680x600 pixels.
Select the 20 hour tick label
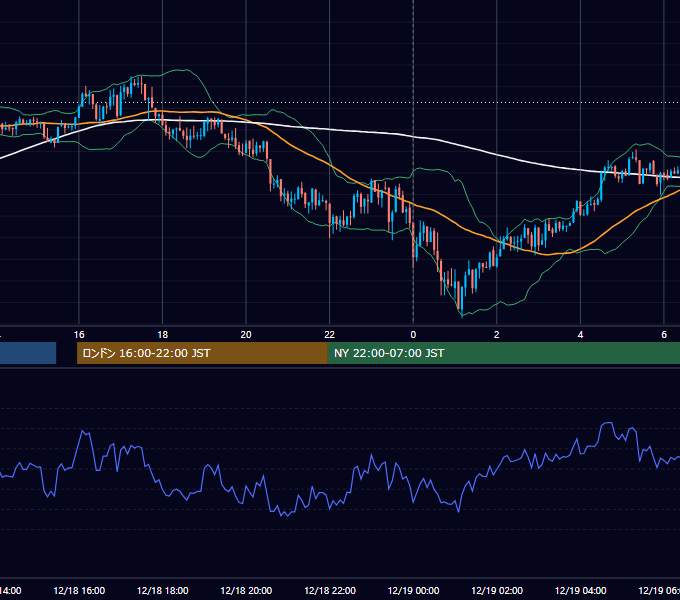pos(246,334)
